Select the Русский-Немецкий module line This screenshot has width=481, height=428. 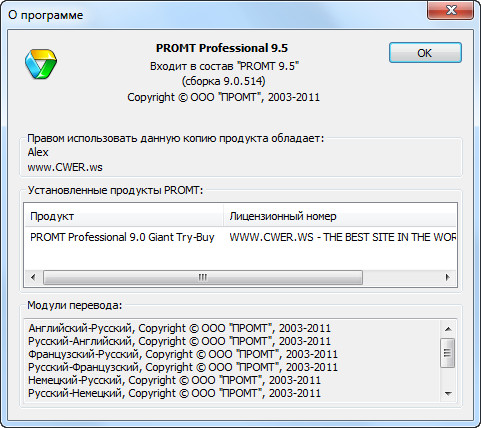(x=174, y=393)
